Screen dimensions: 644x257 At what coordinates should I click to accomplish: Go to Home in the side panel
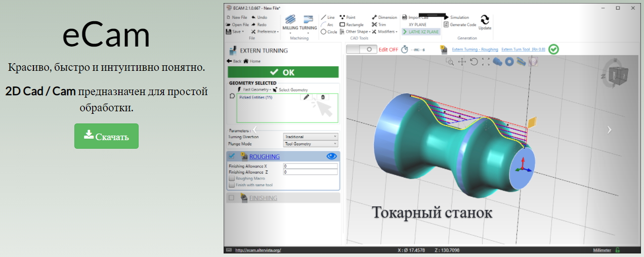(x=252, y=61)
